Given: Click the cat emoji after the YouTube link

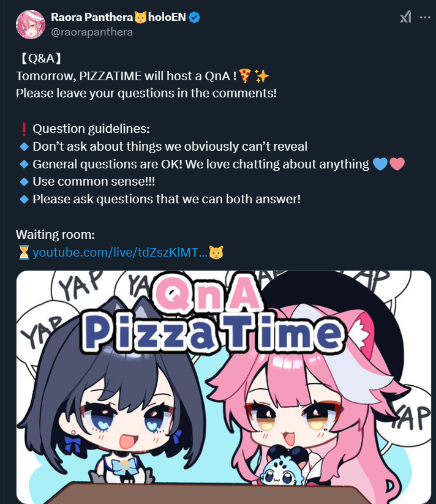Looking at the screenshot, I should point(216,252).
